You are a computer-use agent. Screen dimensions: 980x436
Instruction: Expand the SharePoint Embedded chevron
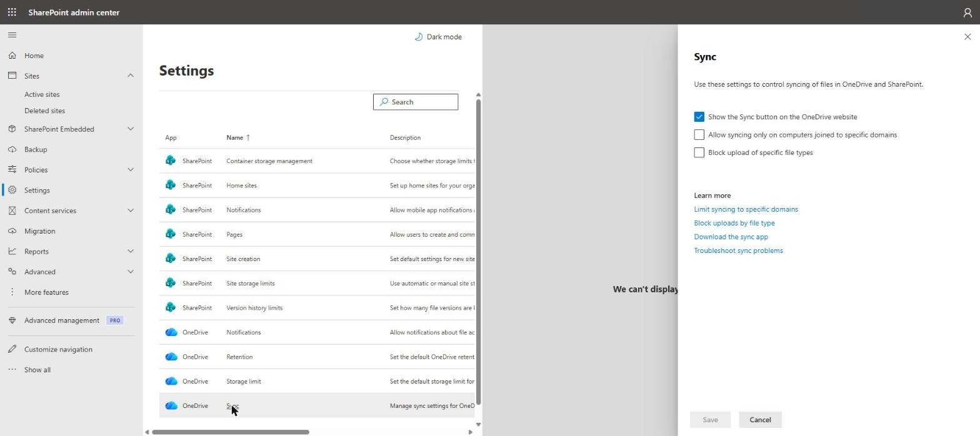131,129
